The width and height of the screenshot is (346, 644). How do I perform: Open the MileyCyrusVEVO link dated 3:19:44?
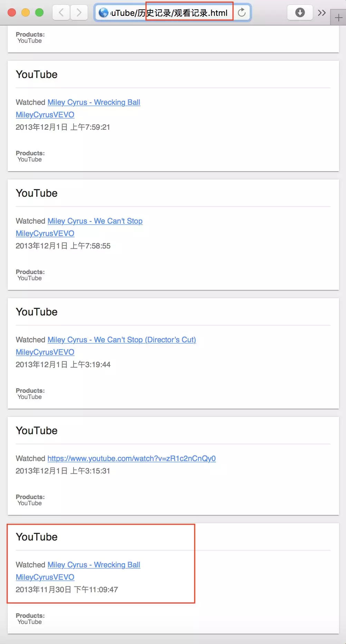[x=45, y=352]
